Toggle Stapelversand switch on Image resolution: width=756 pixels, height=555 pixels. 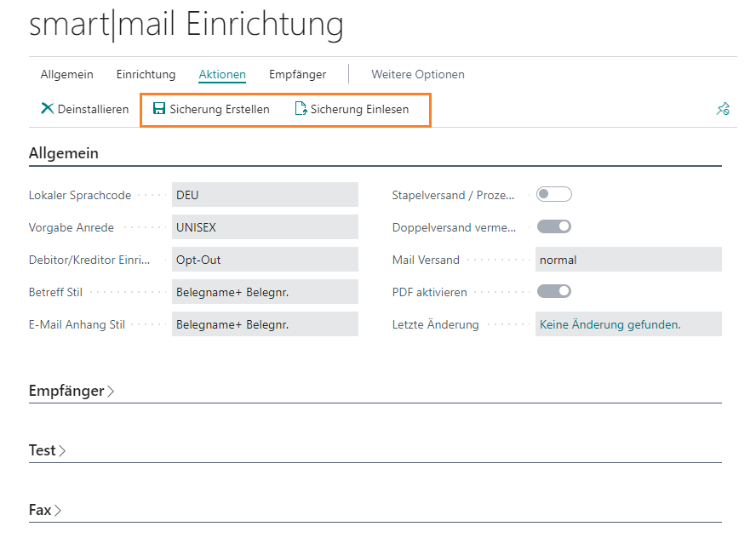tap(553, 195)
